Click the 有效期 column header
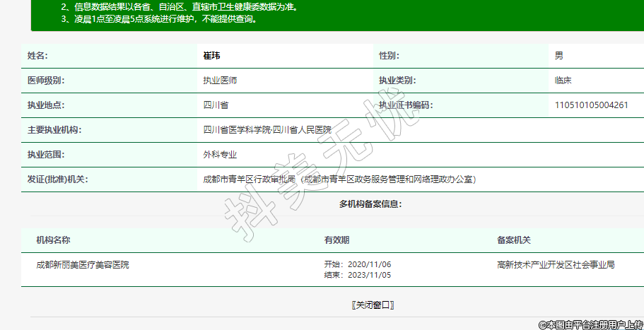This screenshot has height=330, width=644. (336, 241)
